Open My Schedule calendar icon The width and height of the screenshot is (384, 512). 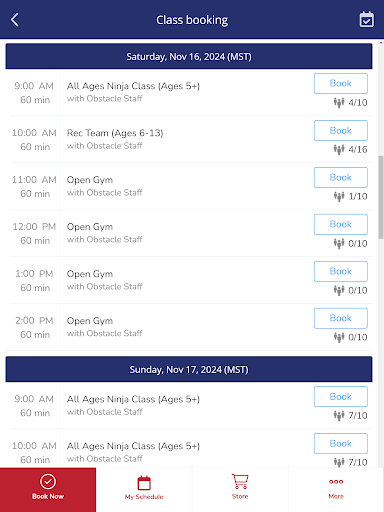tap(144, 483)
